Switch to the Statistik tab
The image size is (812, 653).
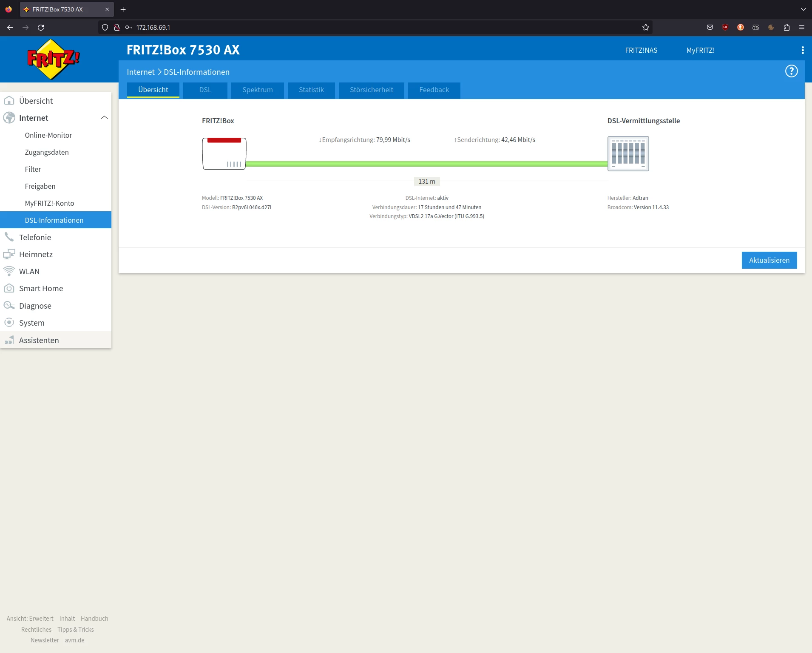click(x=311, y=90)
